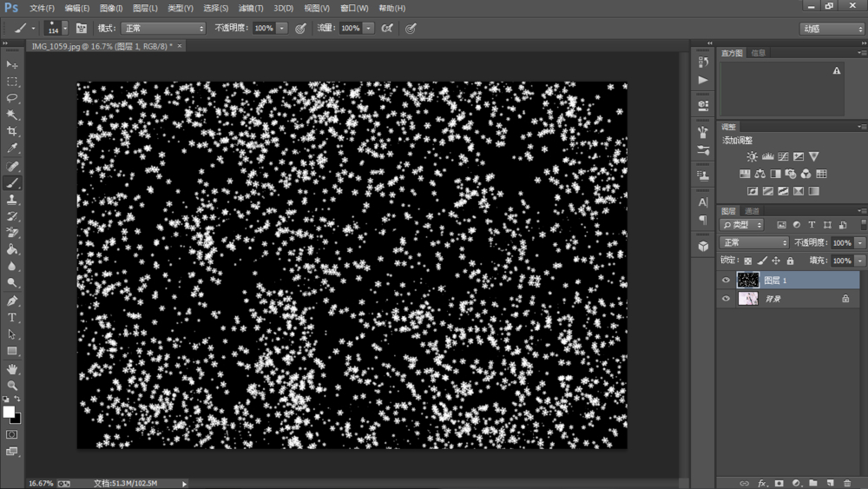Screen dimensions: 868x489
Task: Select the History Brush tool
Action: pyautogui.click(x=11, y=216)
